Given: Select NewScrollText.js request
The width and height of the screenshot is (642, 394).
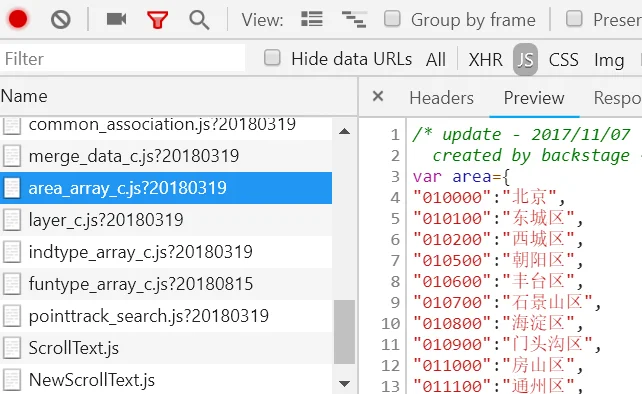Looking at the screenshot, I should (166, 380).
